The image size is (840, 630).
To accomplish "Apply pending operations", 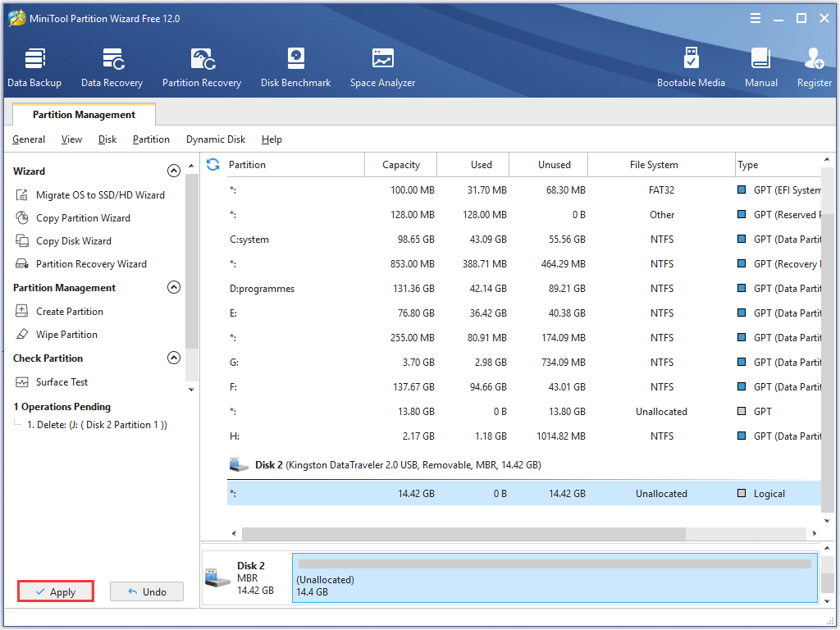I will point(56,591).
